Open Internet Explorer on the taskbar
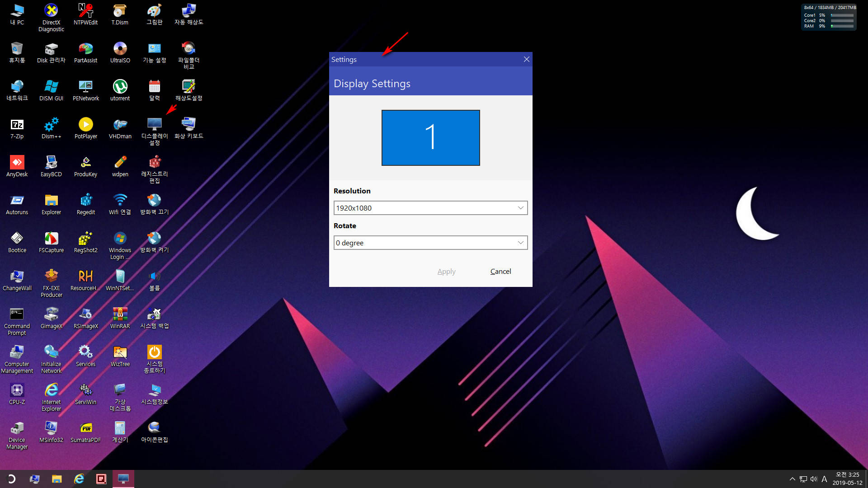This screenshot has height=488, width=868. coord(79,479)
